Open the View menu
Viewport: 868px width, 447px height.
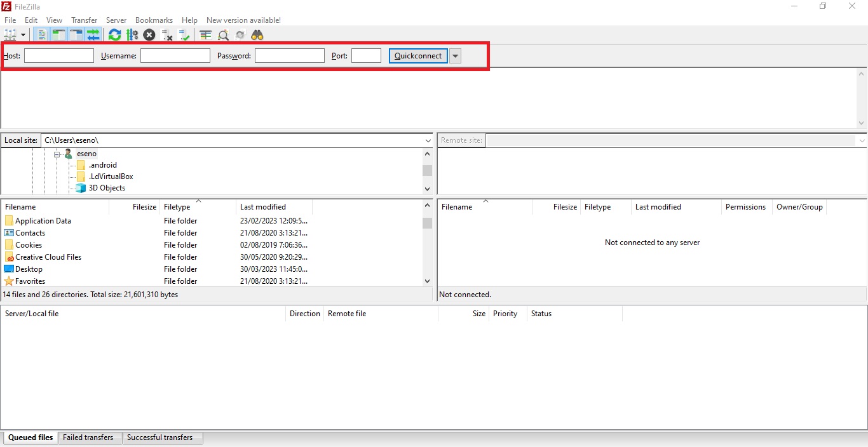coord(55,20)
